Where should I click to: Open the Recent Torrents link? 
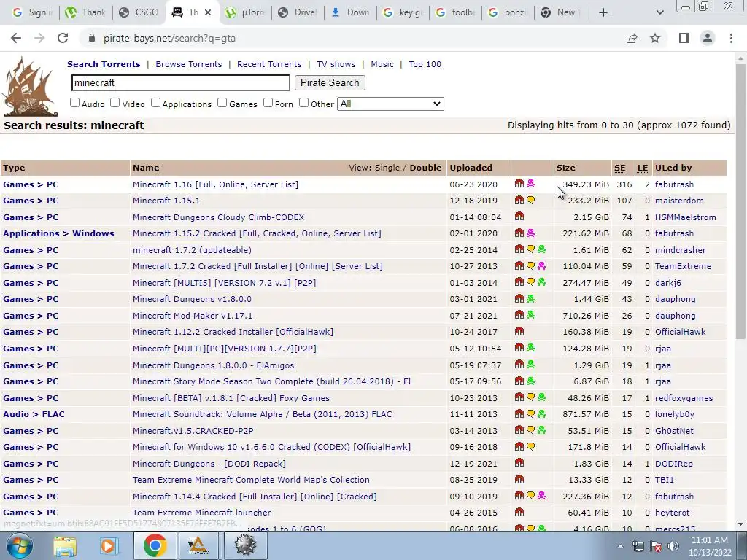click(269, 64)
